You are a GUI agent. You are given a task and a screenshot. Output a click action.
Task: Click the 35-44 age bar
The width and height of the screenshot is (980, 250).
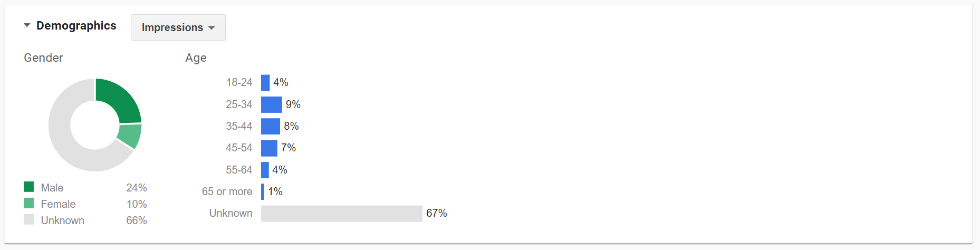(270, 126)
